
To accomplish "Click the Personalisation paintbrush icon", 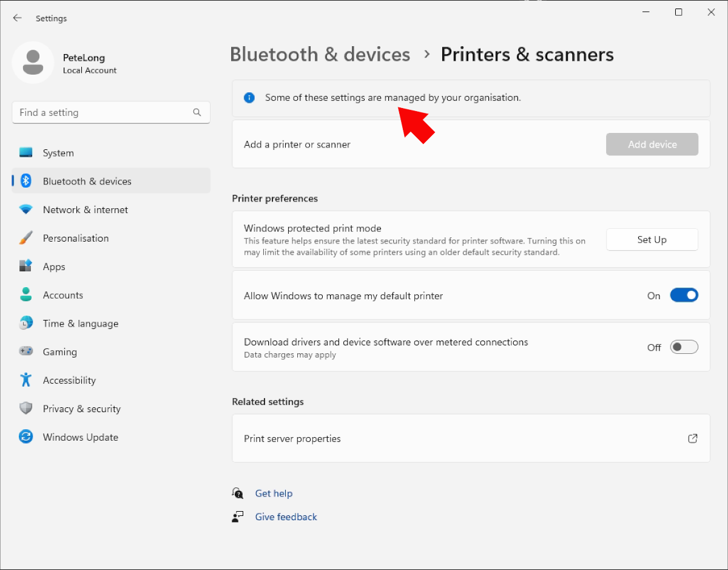I will [25, 238].
